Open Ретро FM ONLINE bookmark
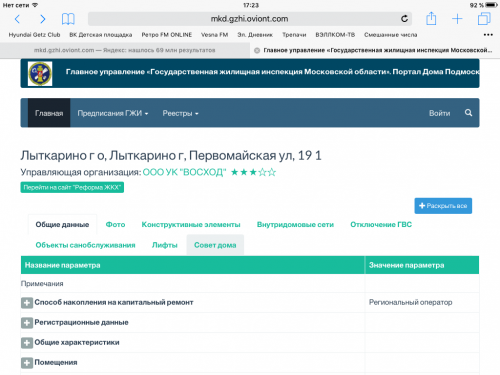The height and width of the screenshot is (375, 500). click(x=167, y=35)
